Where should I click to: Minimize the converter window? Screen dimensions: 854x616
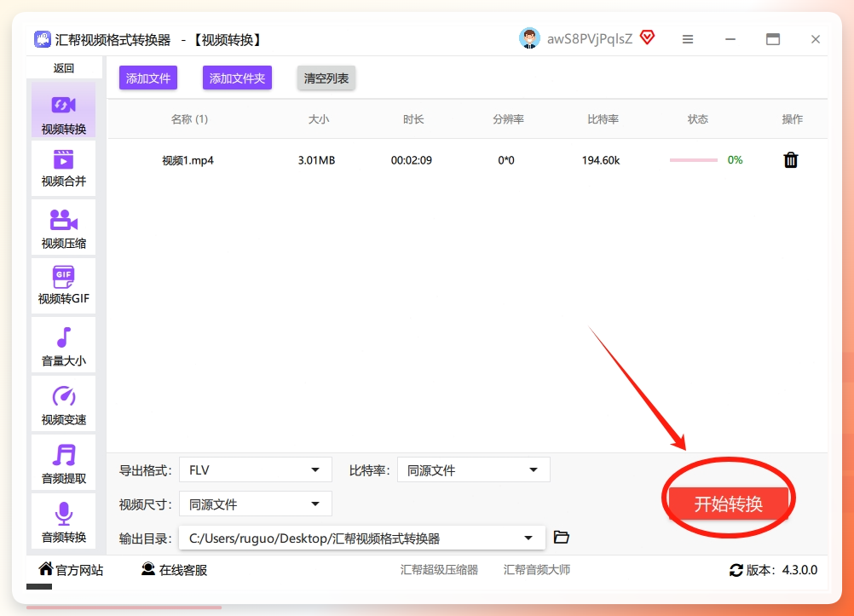click(x=730, y=39)
